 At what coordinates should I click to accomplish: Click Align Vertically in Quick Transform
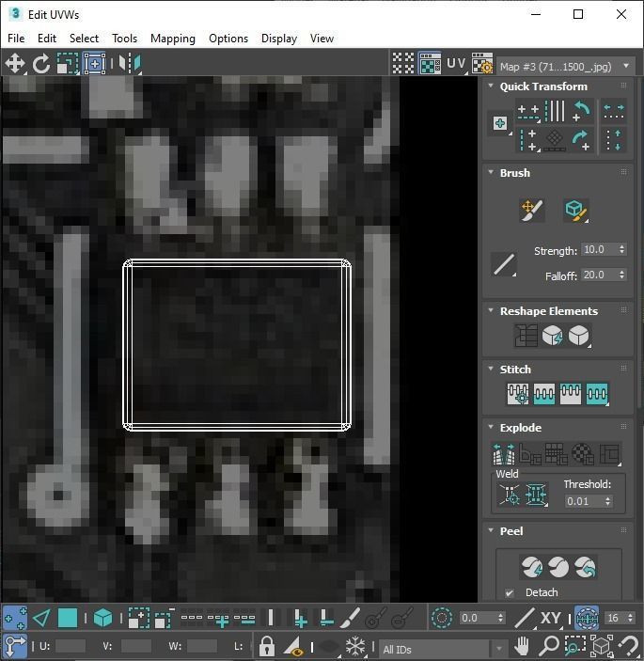pyautogui.click(x=528, y=140)
